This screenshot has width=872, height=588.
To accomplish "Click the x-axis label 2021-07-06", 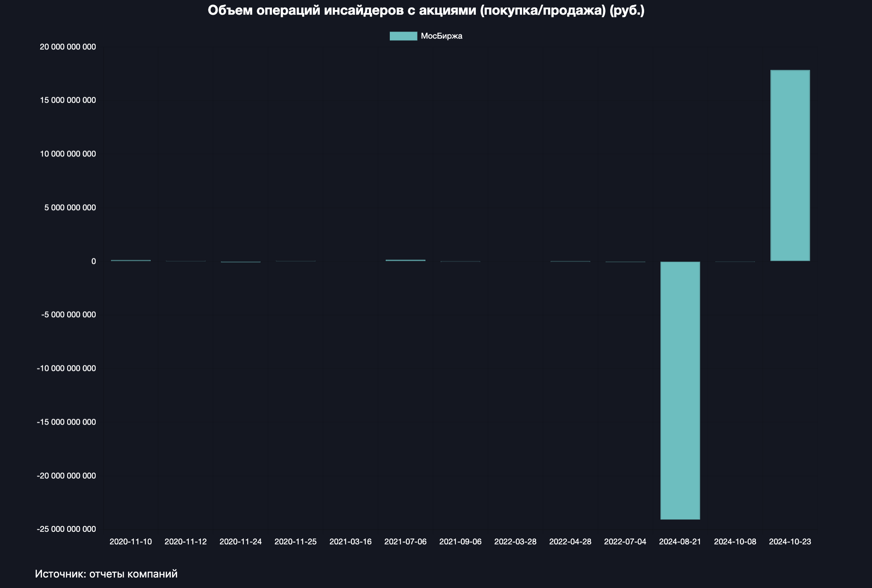I will pos(405,541).
